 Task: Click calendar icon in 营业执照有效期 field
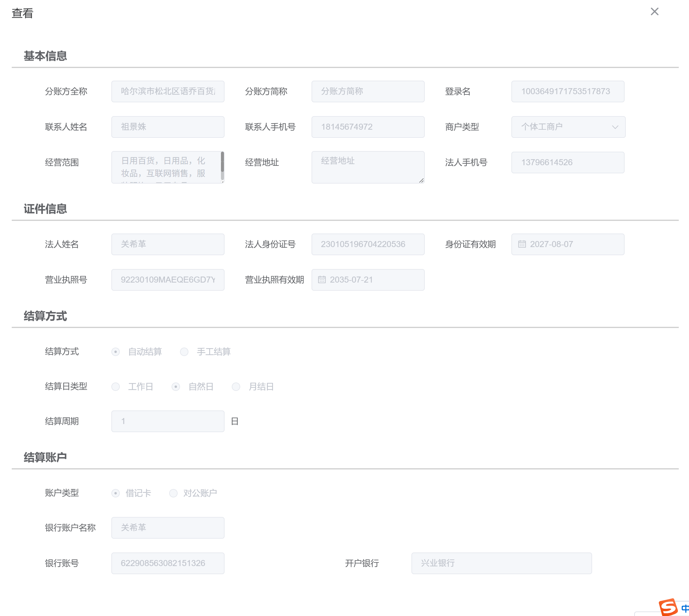point(322,280)
